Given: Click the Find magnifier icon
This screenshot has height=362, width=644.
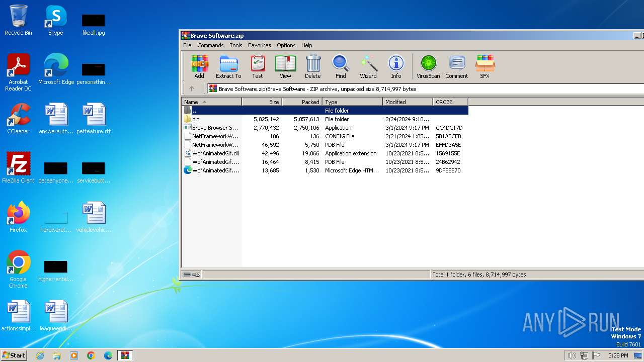Looking at the screenshot, I should (x=341, y=67).
